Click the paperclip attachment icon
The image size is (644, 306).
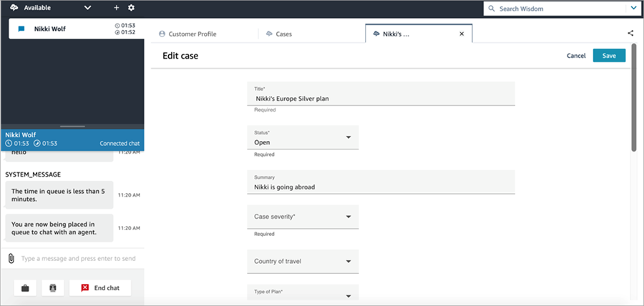[x=11, y=258]
